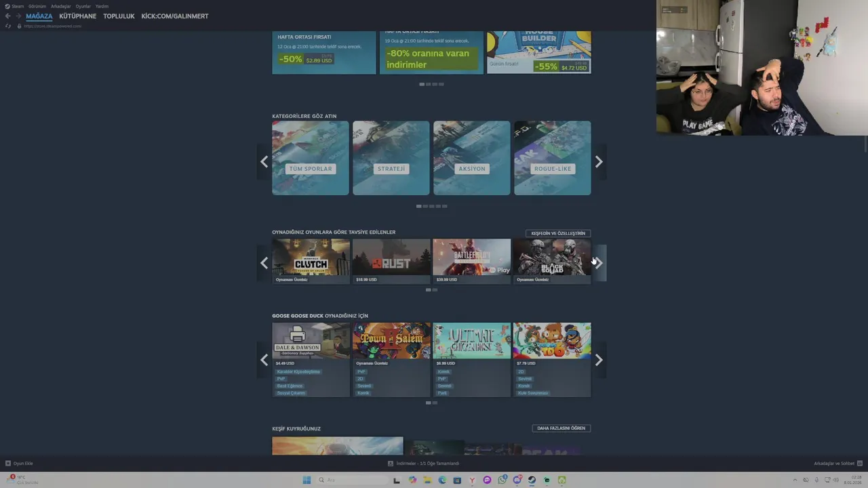Open the Görünüm menu
Image resolution: width=868 pixels, height=488 pixels.
(37, 6)
